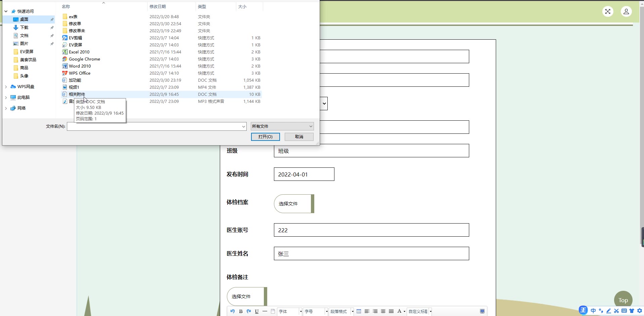Select the 加功能 DOC file
This screenshot has width=644, height=316.
tap(161, 80)
